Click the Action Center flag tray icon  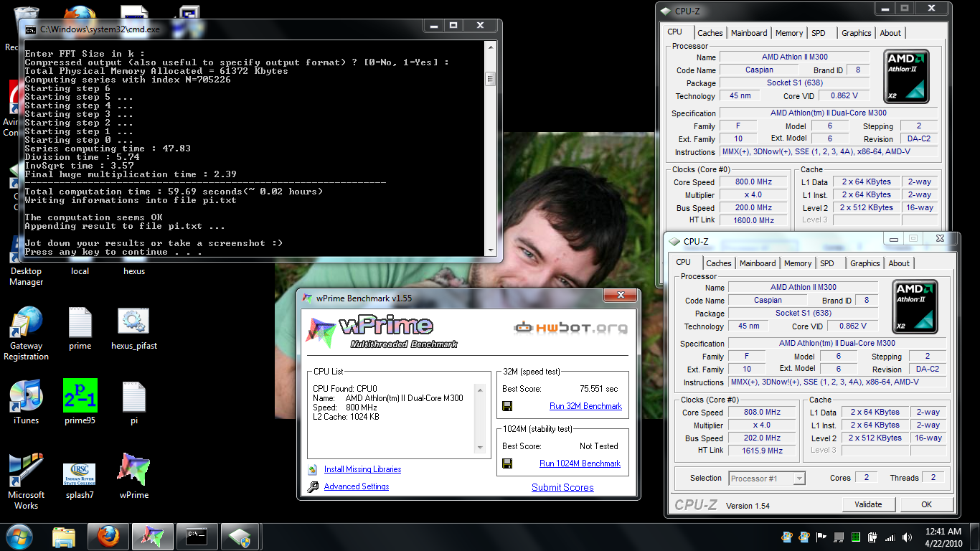pos(821,537)
